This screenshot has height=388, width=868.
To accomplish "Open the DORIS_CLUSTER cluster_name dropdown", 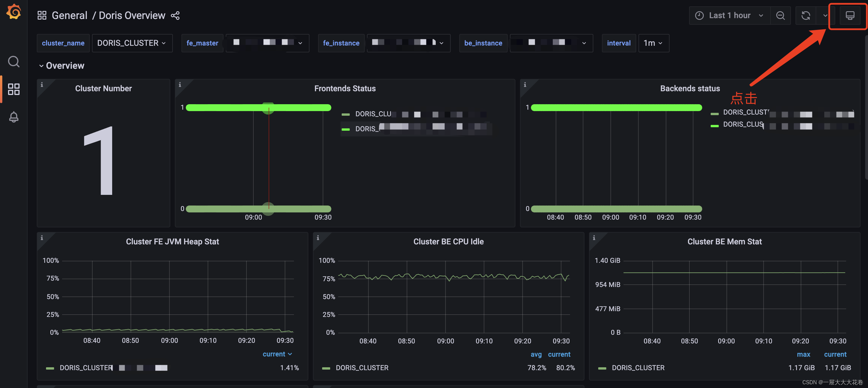I will pyautogui.click(x=132, y=43).
